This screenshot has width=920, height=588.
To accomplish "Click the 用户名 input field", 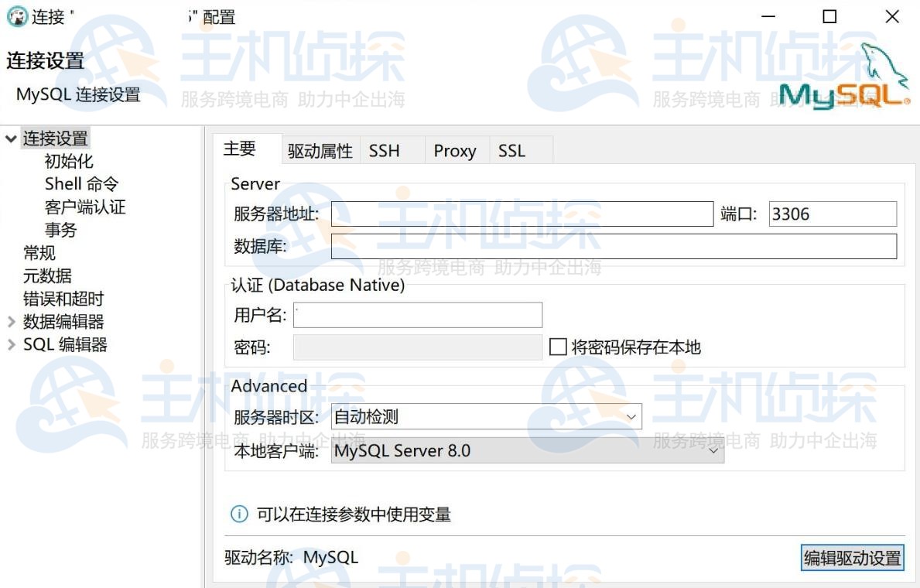I will click(x=418, y=315).
